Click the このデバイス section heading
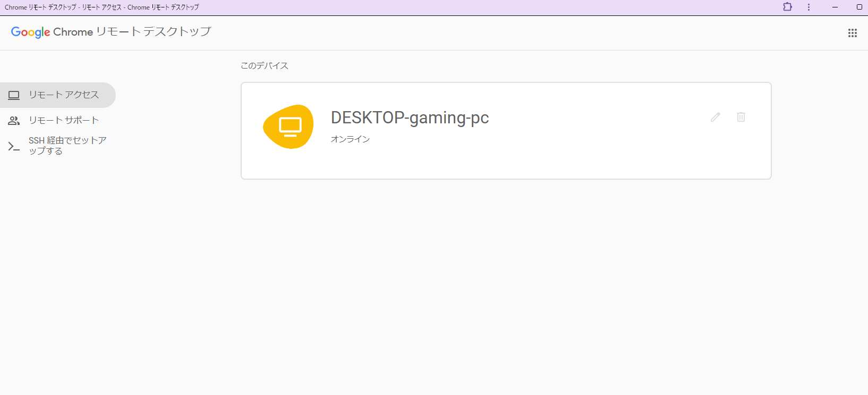Viewport: 868px width, 395px height. (265, 66)
